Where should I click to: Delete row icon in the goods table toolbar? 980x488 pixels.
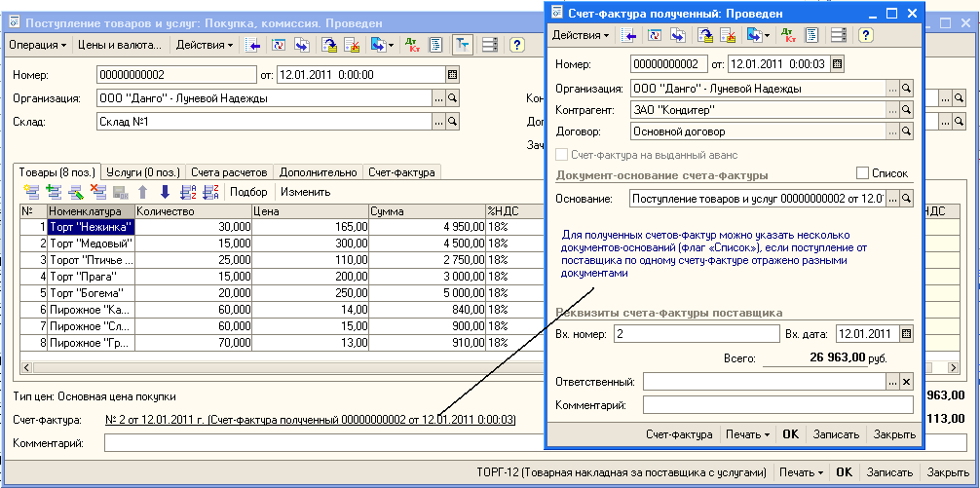(x=97, y=192)
